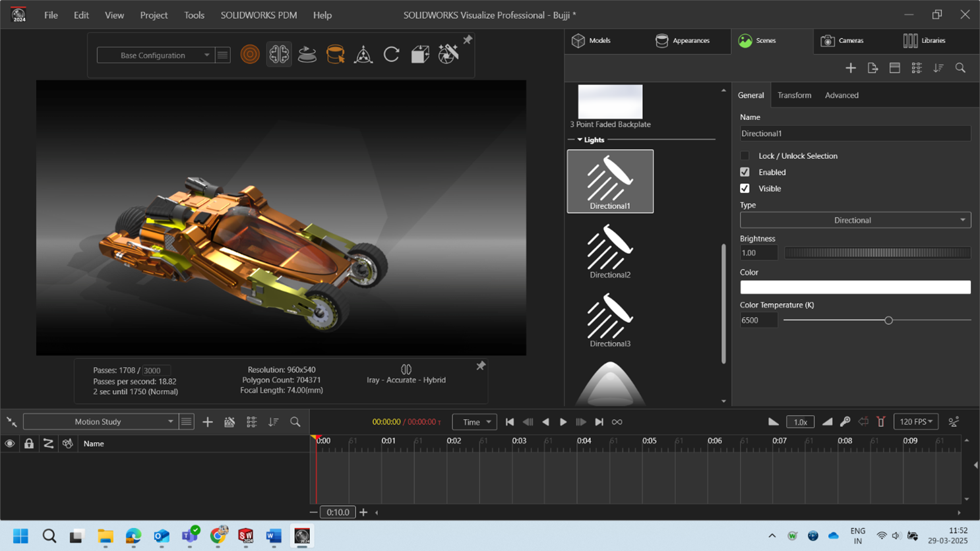Uncheck the Visible checkbox
980x551 pixels.
[x=745, y=188]
